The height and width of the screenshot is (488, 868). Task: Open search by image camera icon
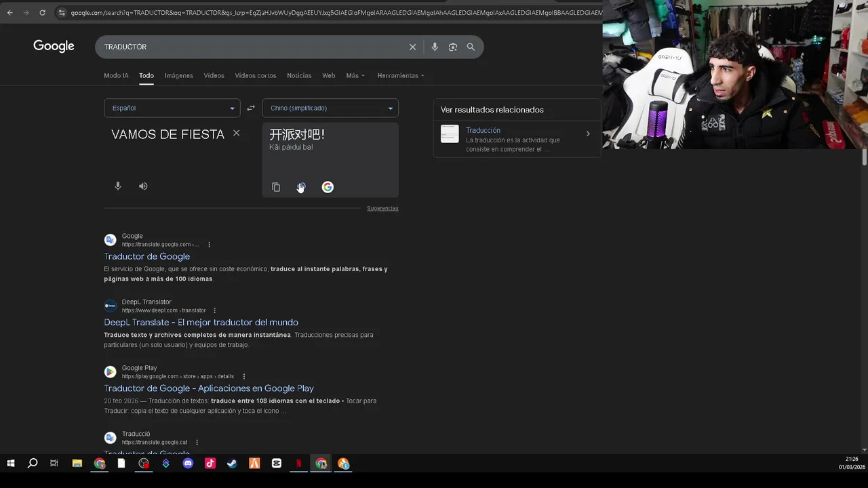pyautogui.click(x=453, y=47)
